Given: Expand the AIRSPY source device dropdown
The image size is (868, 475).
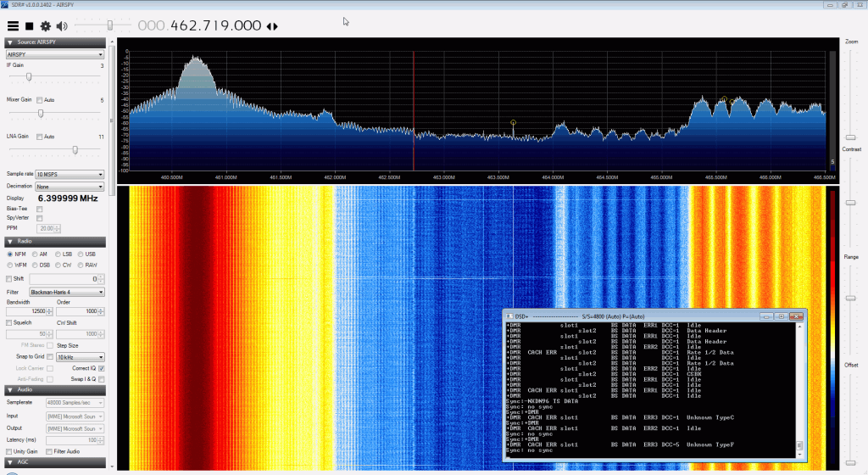Looking at the screenshot, I should coord(55,54).
